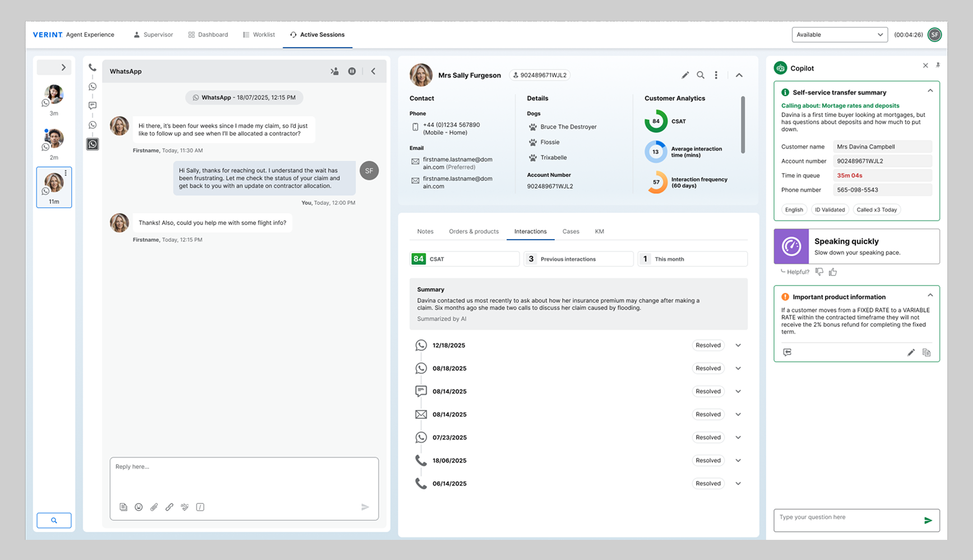Image resolution: width=973 pixels, height=560 pixels.
Task: Pin the Copilot panel
Action: pyautogui.click(x=938, y=66)
